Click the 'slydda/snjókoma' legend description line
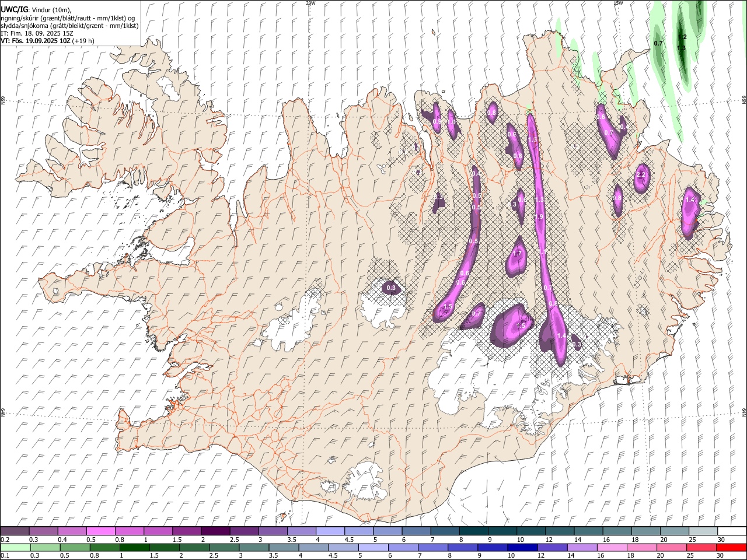 69,26
